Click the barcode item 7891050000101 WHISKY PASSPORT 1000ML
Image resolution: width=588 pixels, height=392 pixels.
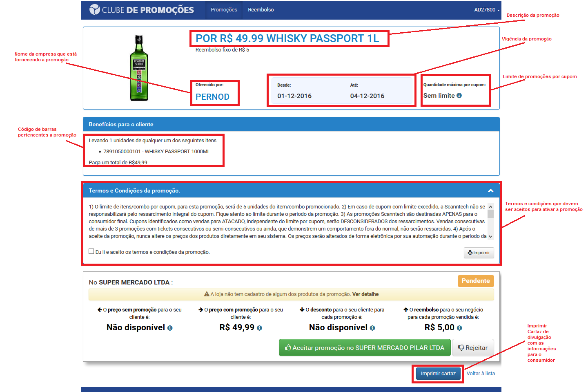pos(157,152)
